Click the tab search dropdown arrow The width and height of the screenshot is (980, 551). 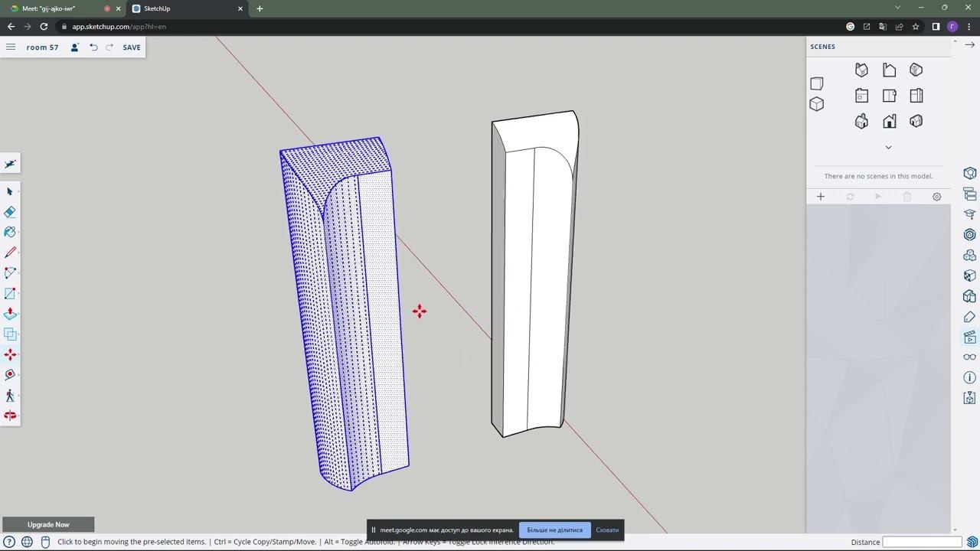pos(898,8)
